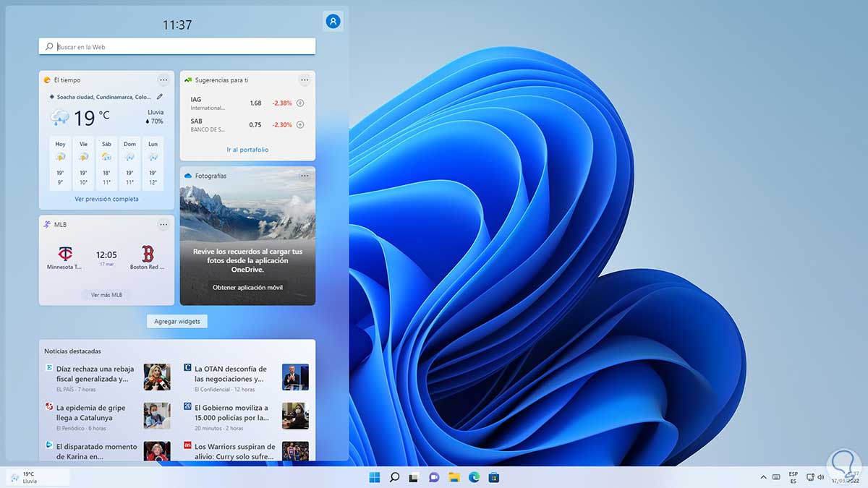
Task: Click the network tray icon
Action: 811,477
